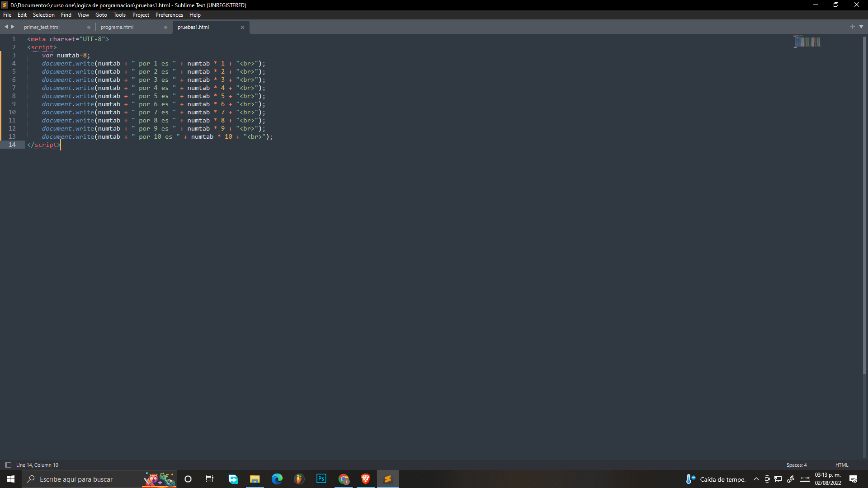The image size is (868, 488).
Task: Open the Tools menu
Action: pos(119,15)
